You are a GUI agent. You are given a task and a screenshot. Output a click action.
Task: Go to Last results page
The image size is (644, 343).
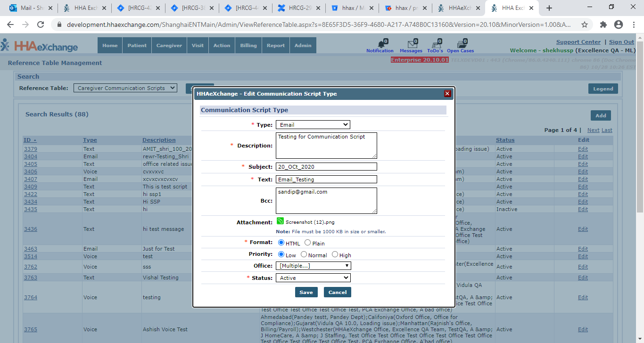[607, 130]
